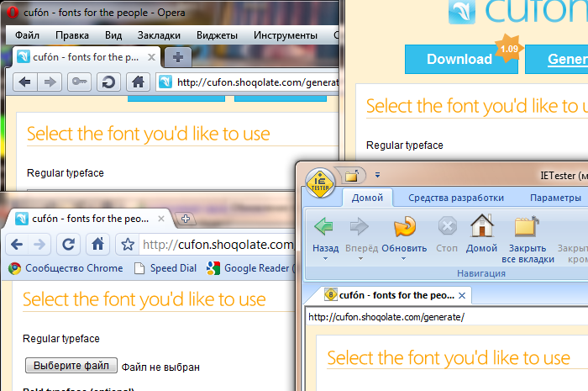This screenshot has height=391, width=588.
Task: Click the Навигация group label in IETester
Action: pyautogui.click(x=481, y=273)
